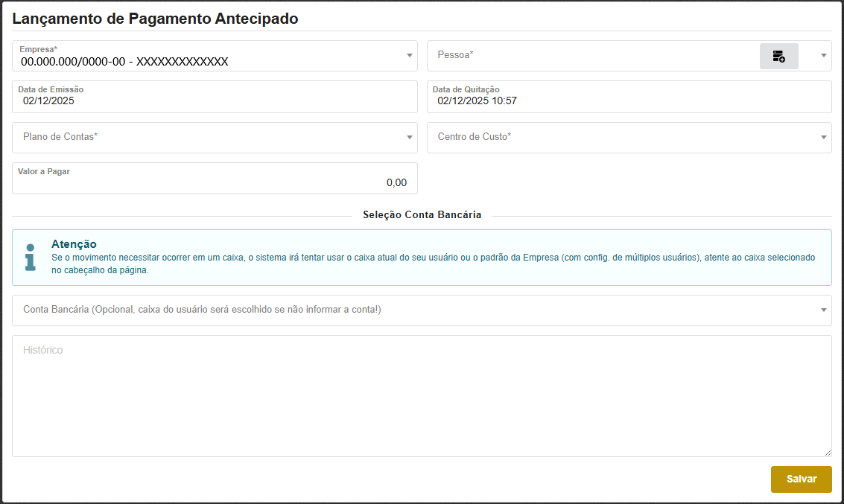Click the Valor a Pagar amount field

click(x=215, y=182)
